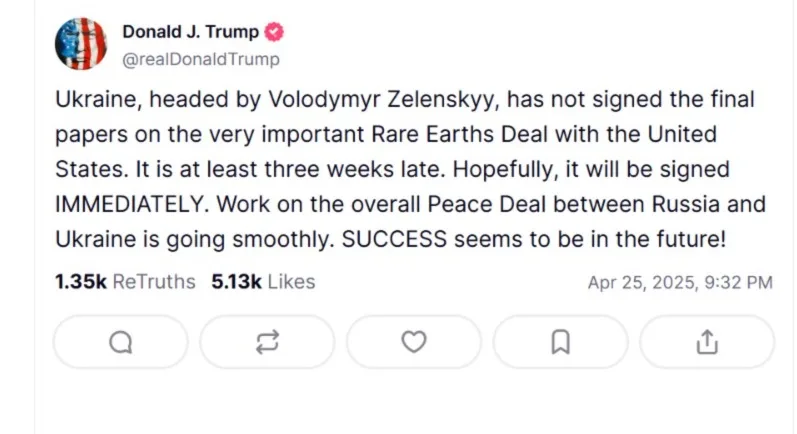ReTruth this post with the arrows icon
The height and width of the screenshot is (434, 797).
point(267,342)
